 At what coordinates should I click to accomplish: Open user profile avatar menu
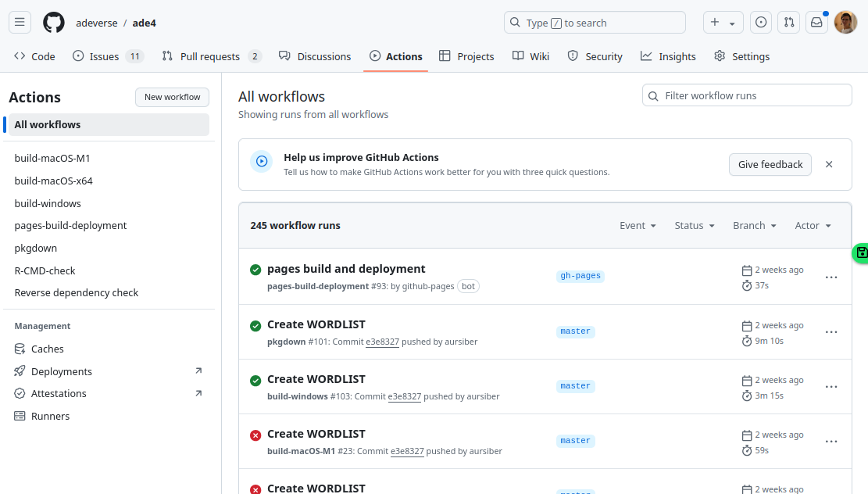click(845, 23)
